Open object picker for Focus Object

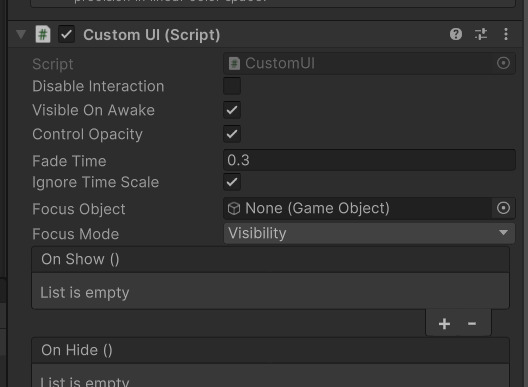point(503,208)
